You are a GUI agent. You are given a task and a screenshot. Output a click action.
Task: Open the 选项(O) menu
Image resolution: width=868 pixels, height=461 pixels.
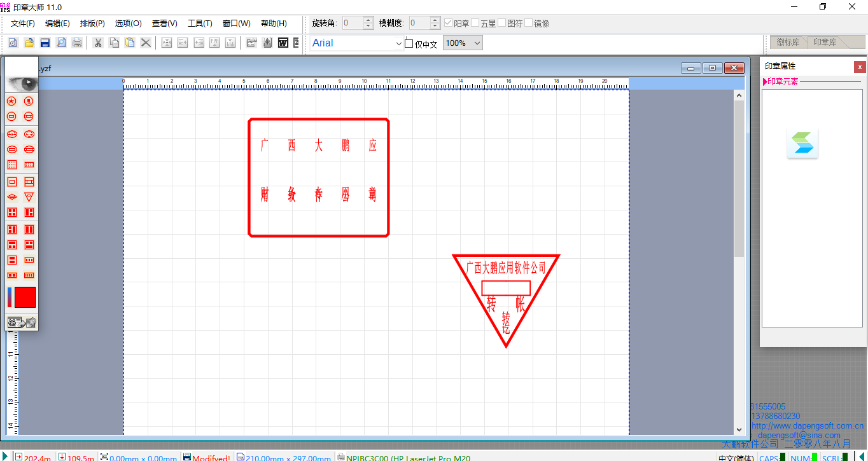click(x=128, y=24)
